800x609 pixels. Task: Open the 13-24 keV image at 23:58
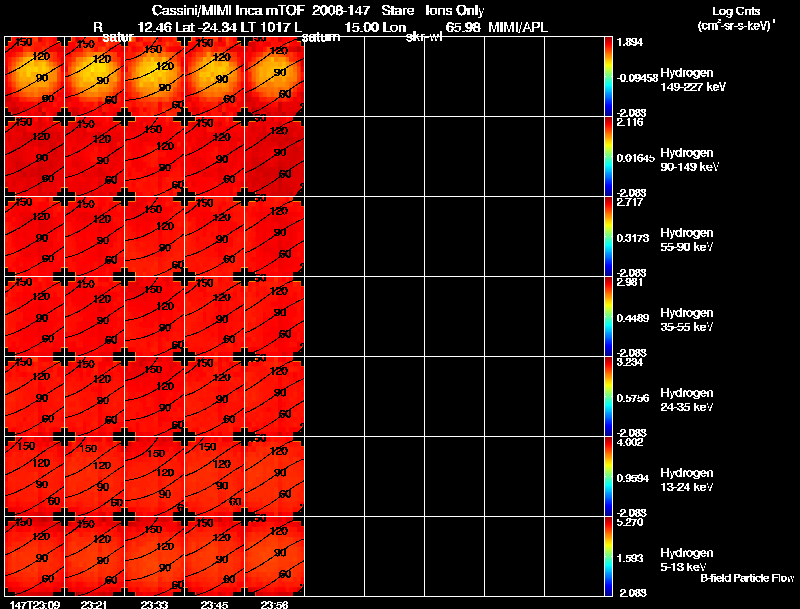(274, 476)
